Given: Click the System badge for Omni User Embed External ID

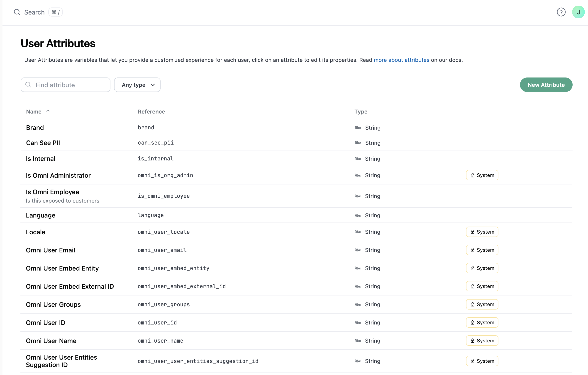Looking at the screenshot, I should pos(482,286).
